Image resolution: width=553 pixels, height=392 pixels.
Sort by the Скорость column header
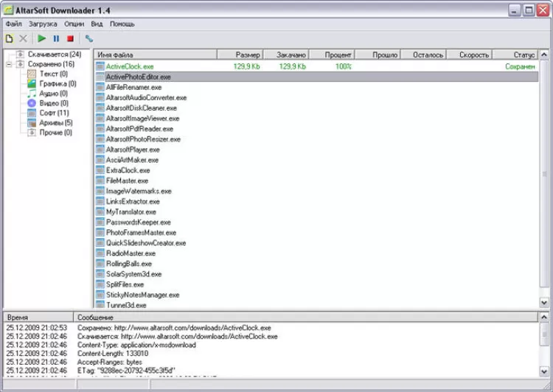(470, 55)
